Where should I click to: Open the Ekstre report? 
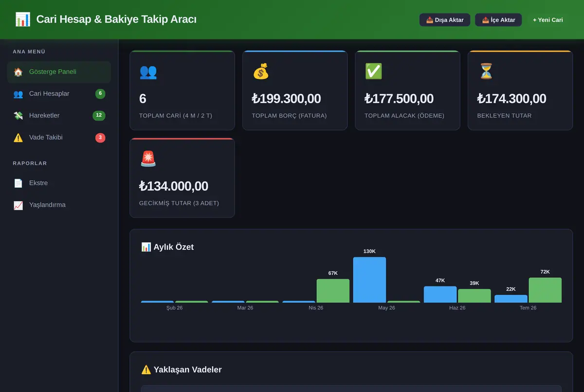click(59, 183)
